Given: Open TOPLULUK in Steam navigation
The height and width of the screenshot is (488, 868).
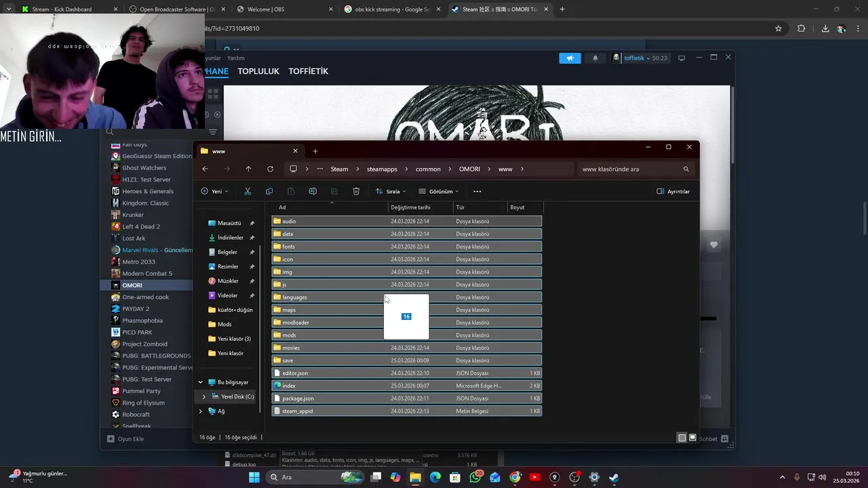Looking at the screenshot, I should [x=258, y=71].
